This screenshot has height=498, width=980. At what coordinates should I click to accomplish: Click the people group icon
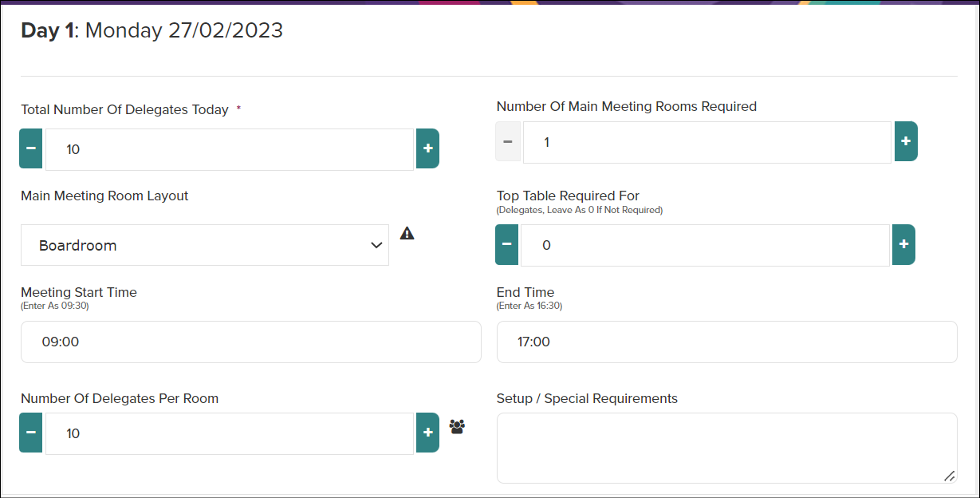click(457, 426)
